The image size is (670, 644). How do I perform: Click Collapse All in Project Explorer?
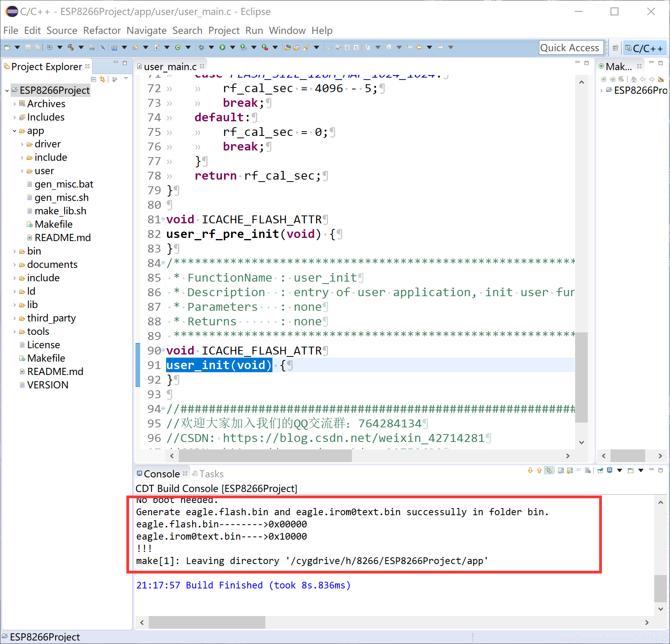pos(94,80)
